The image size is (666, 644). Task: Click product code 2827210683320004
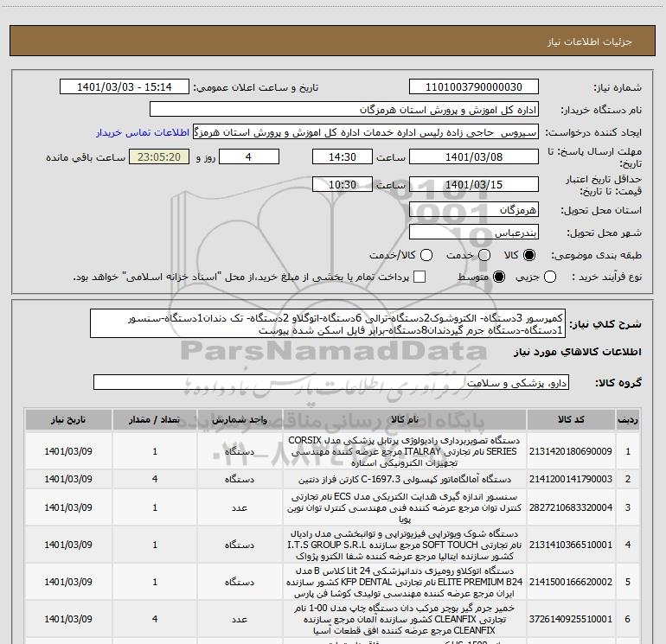tap(571, 507)
